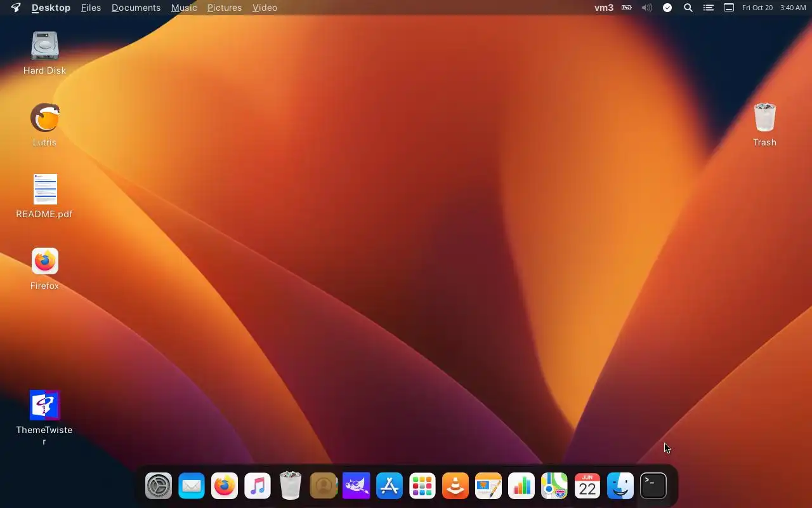Open the search magnifier in the top bar
812x508 pixels.
(x=688, y=8)
